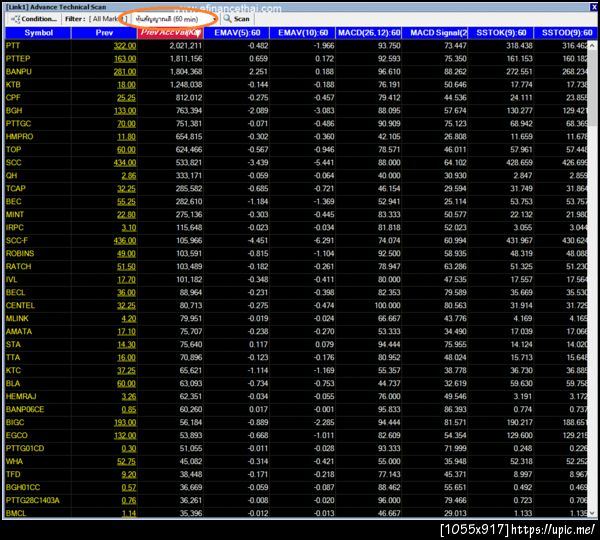
Task: Click STA EMAV(10) value 0.079
Action: tap(324, 344)
